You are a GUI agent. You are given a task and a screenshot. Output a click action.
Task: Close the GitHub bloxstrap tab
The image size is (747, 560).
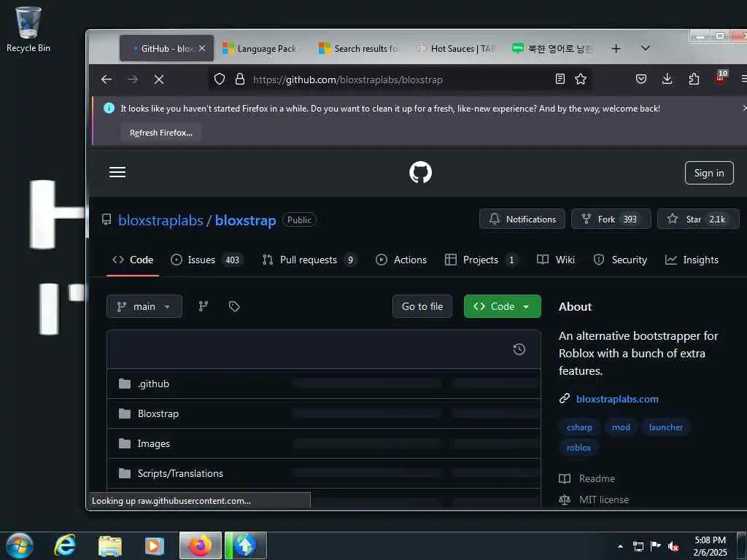click(x=202, y=49)
